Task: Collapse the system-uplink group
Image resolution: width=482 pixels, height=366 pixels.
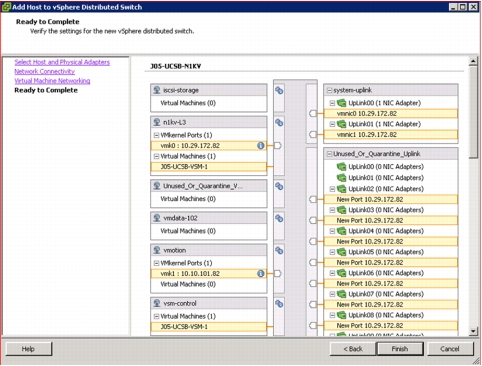Action: [x=329, y=90]
